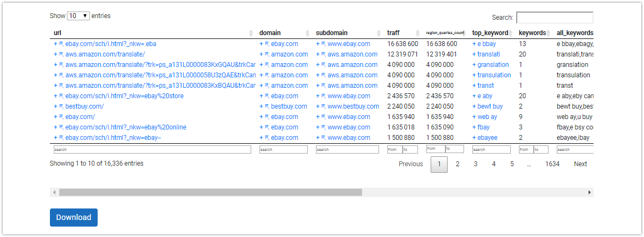Focus the url column search field
The image size is (644, 237).
point(152,150)
